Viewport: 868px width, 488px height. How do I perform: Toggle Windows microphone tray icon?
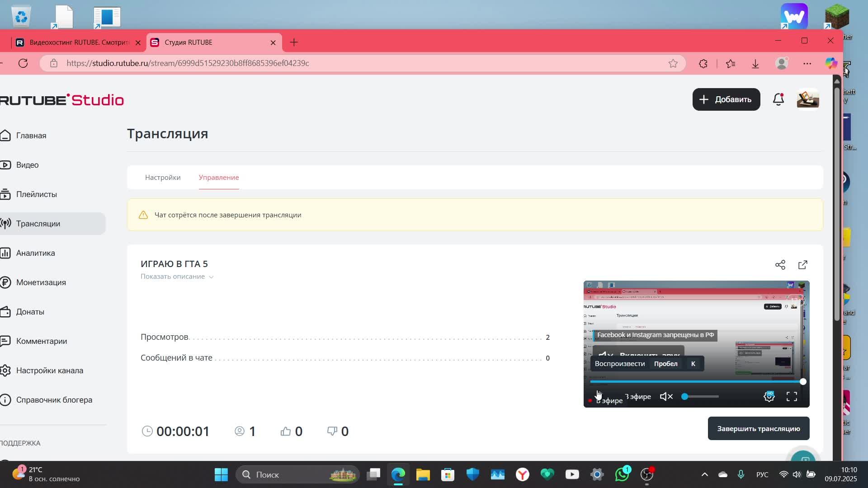(741, 474)
